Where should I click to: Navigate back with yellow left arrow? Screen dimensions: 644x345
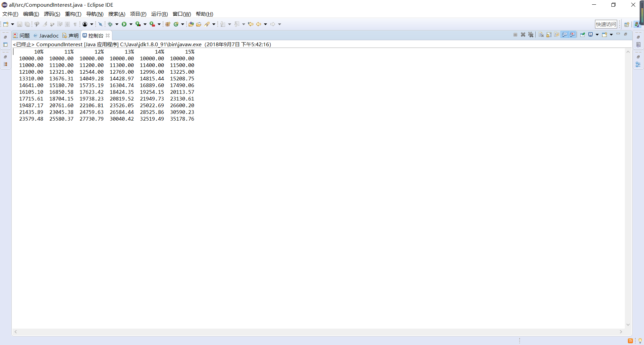point(259,24)
